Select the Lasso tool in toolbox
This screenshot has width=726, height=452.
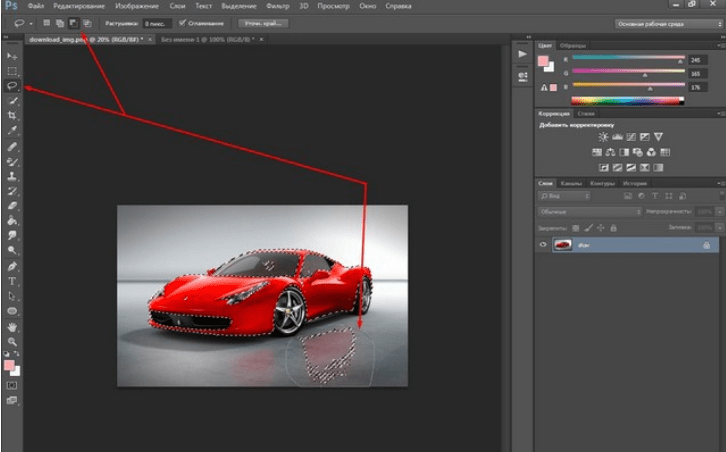[x=12, y=86]
